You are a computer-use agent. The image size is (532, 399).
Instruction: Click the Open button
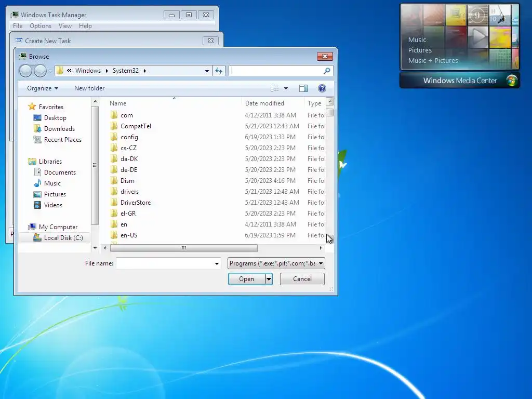pos(246,279)
